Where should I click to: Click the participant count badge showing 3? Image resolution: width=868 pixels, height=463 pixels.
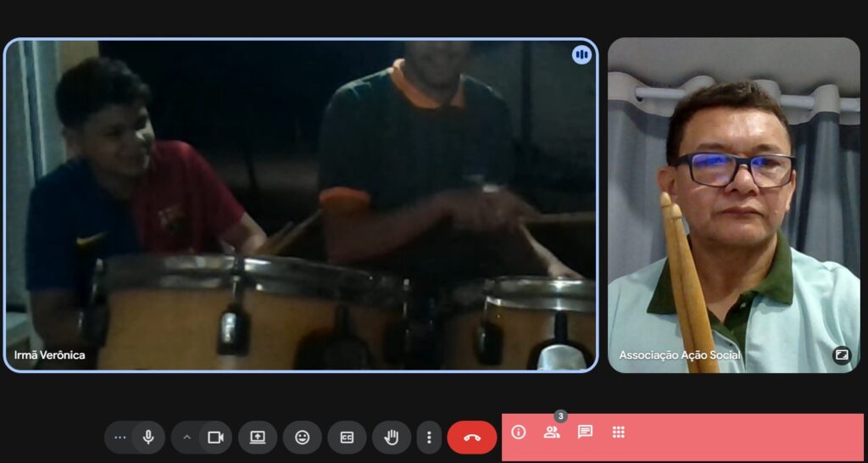[560, 416]
